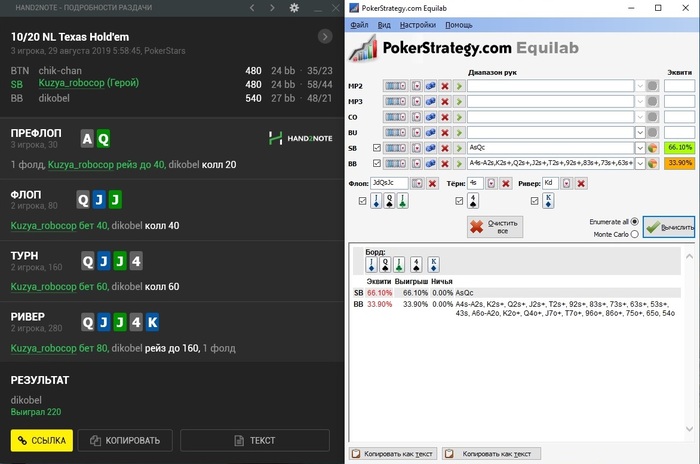Open hand selection grid for MP2 row
Screen dimensions: 700x464
tap(395, 86)
